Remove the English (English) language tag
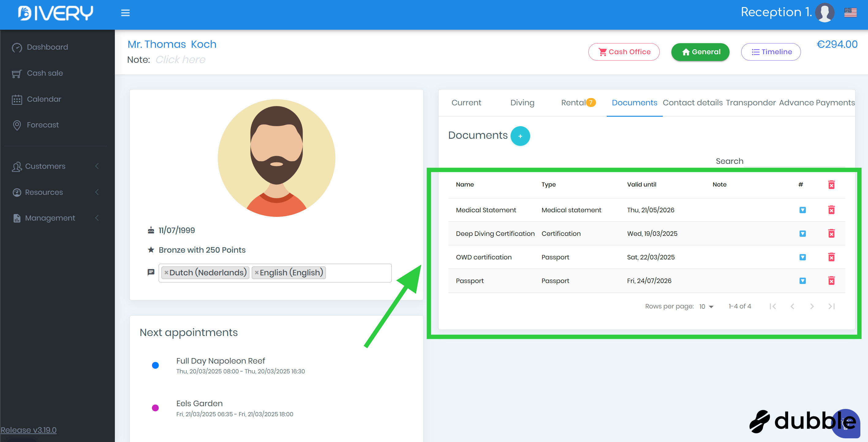868x442 pixels. [x=256, y=273]
